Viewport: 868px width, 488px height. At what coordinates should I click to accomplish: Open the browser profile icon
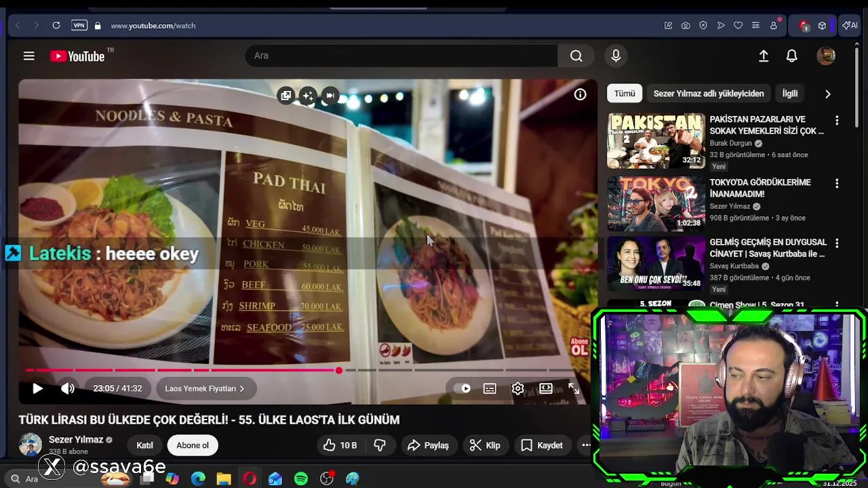click(x=774, y=26)
